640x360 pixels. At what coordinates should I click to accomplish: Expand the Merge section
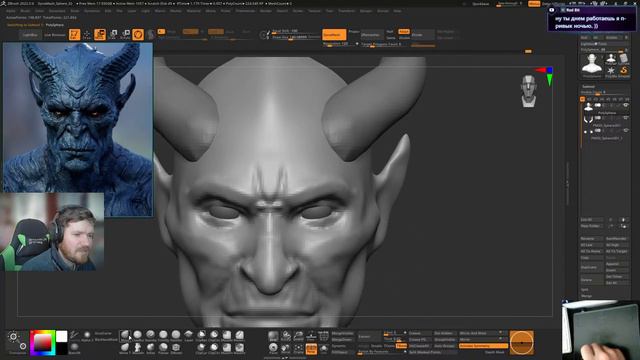click(x=586, y=296)
